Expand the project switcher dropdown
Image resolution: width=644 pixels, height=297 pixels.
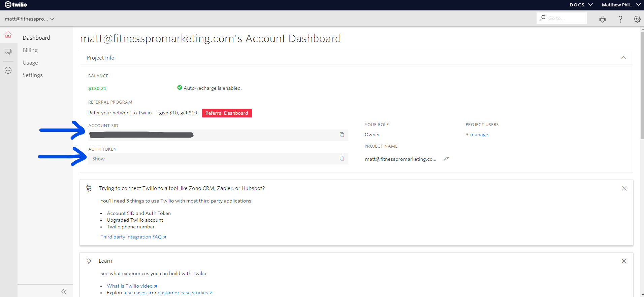click(30, 19)
